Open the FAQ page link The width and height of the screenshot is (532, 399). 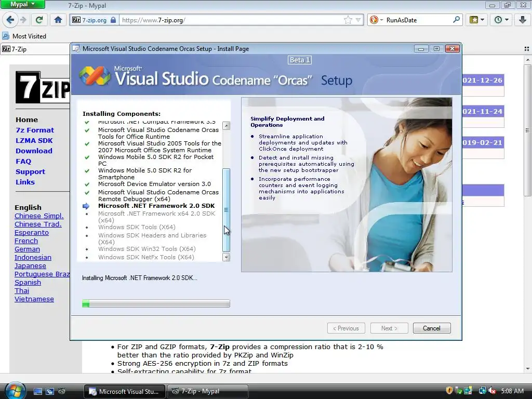point(23,161)
